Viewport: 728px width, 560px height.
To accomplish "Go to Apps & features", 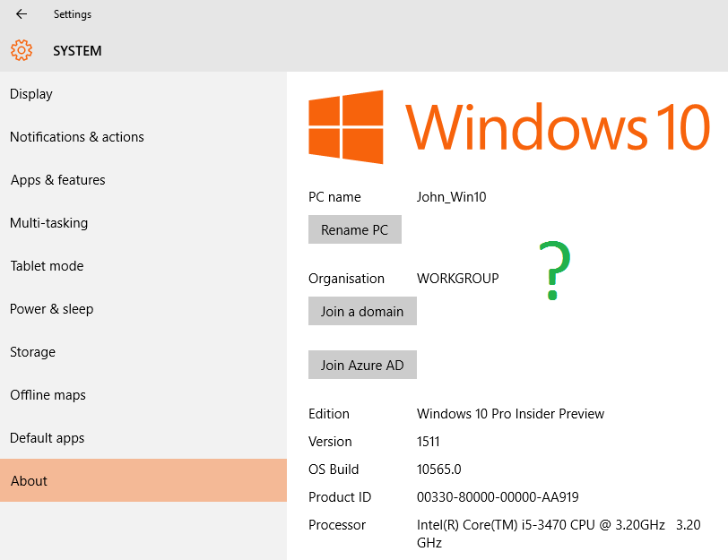I will (58, 180).
